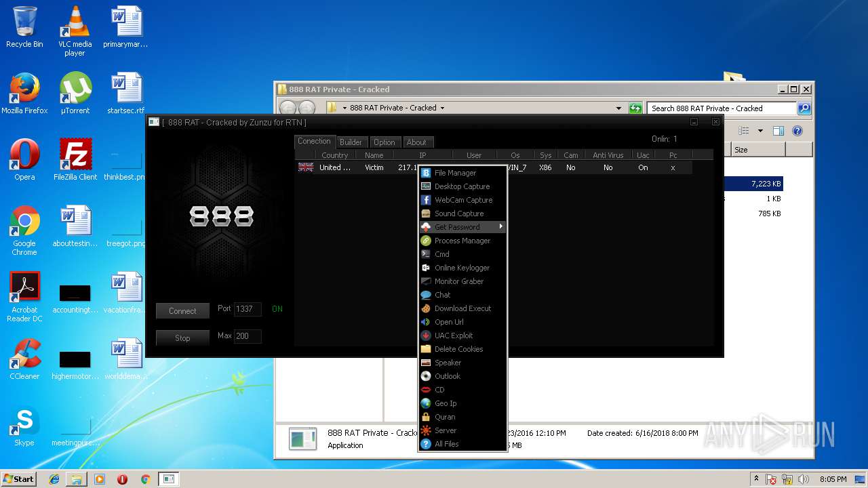Select the FileZilla Client desktop shortcut
This screenshot has width=868, height=488.
coord(75,159)
